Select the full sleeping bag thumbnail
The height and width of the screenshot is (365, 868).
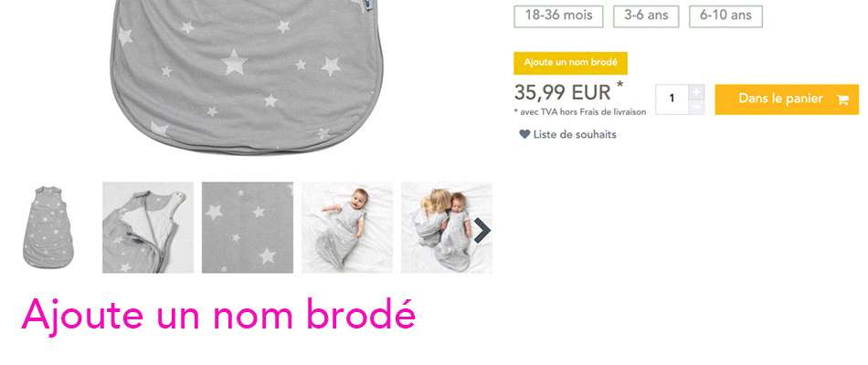pyautogui.click(x=48, y=227)
